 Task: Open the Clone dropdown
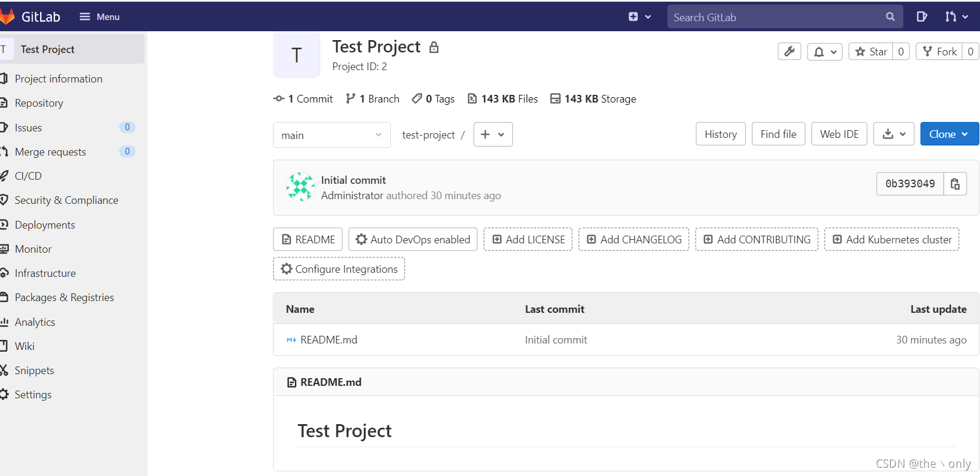click(949, 134)
